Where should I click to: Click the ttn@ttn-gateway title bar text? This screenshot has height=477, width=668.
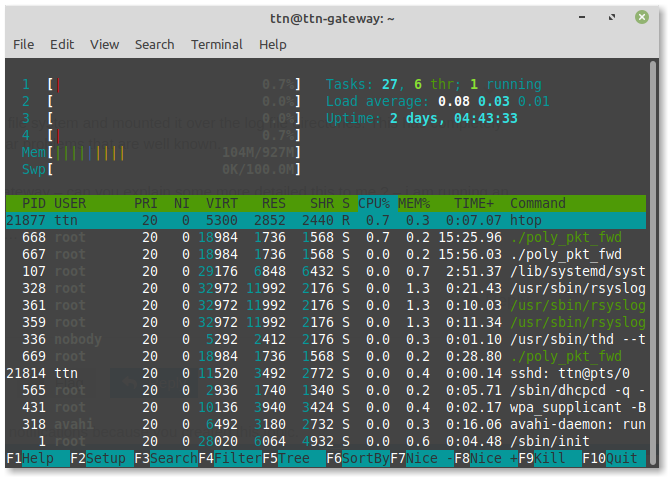[x=332, y=19]
